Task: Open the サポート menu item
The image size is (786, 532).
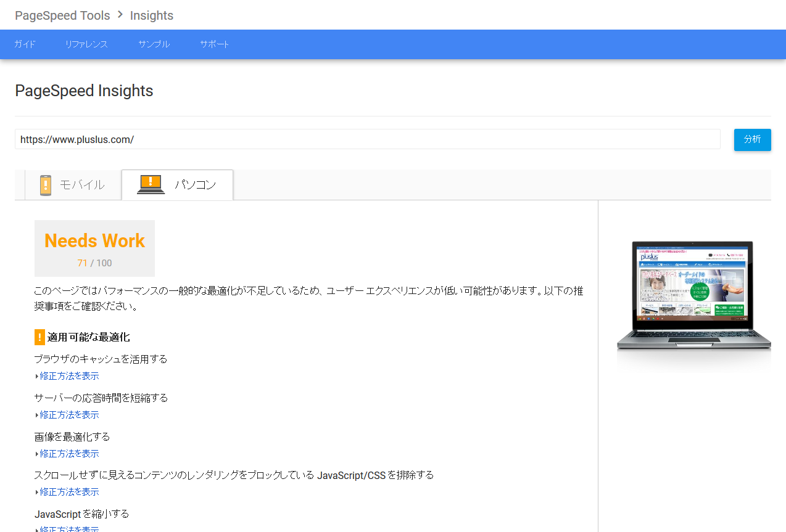Action: 214,44
